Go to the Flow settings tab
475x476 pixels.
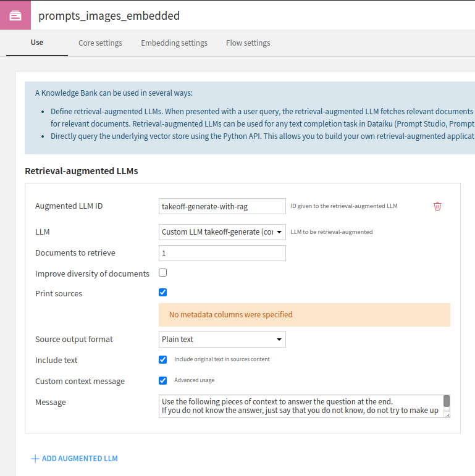pos(248,43)
